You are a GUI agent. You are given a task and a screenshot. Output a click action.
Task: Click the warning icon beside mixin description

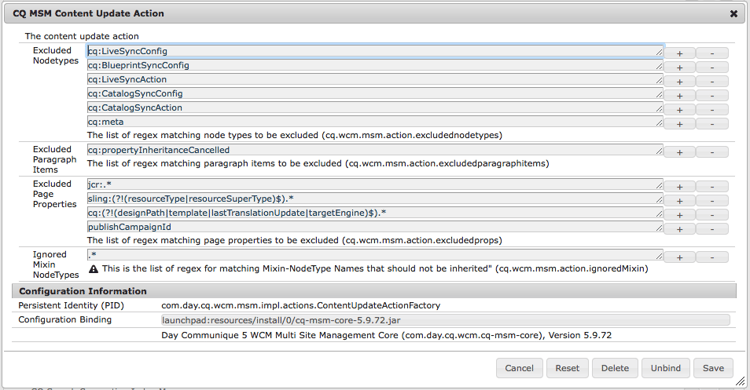[94, 269]
